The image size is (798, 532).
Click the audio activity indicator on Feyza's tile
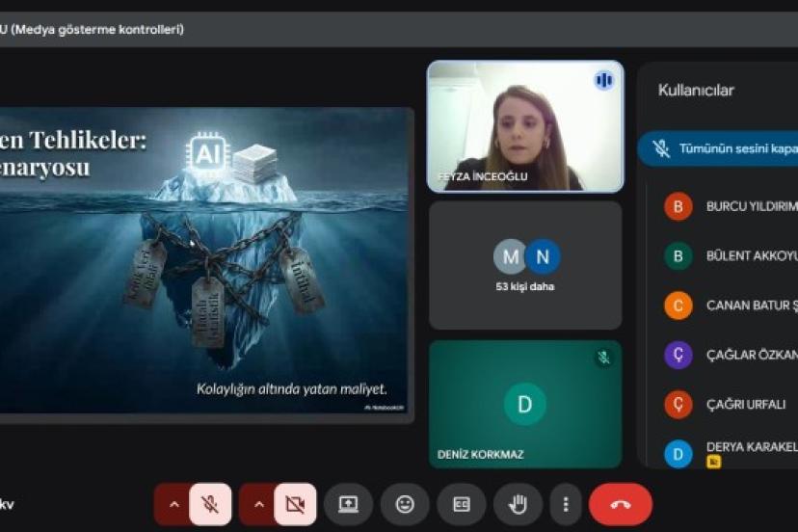[604, 80]
